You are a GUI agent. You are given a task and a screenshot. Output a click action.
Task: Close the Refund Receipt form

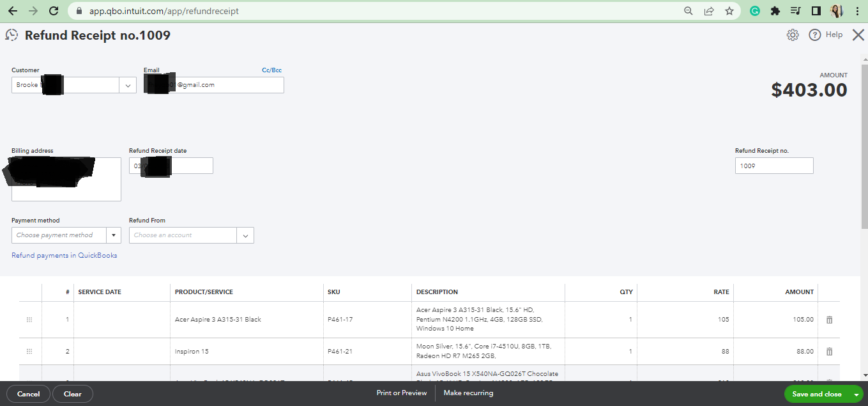pyautogui.click(x=858, y=35)
